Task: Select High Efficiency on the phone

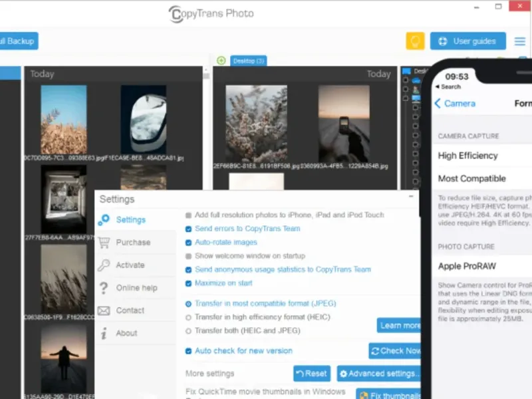Action: click(x=482, y=156)
